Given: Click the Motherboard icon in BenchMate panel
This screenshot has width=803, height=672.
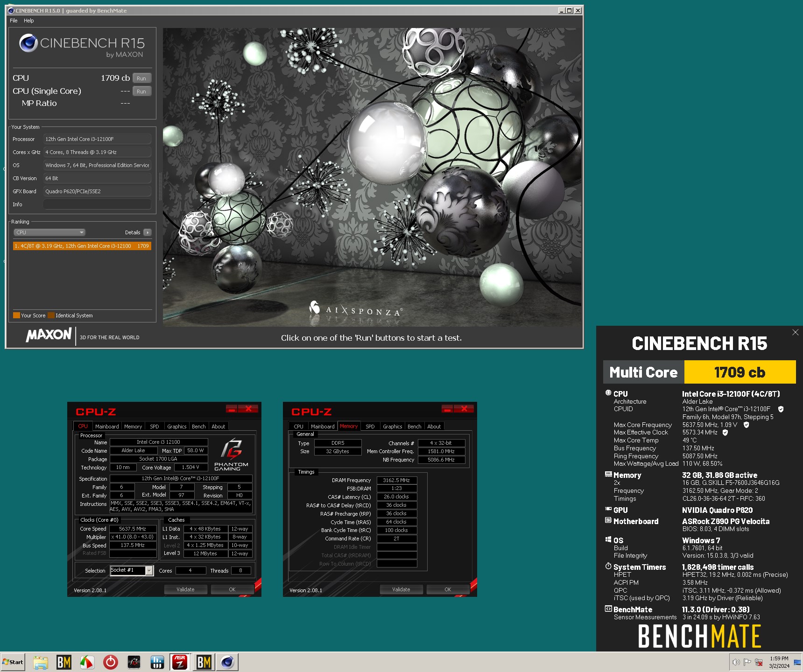Looking at the screenshot, I should click(608, 520).
